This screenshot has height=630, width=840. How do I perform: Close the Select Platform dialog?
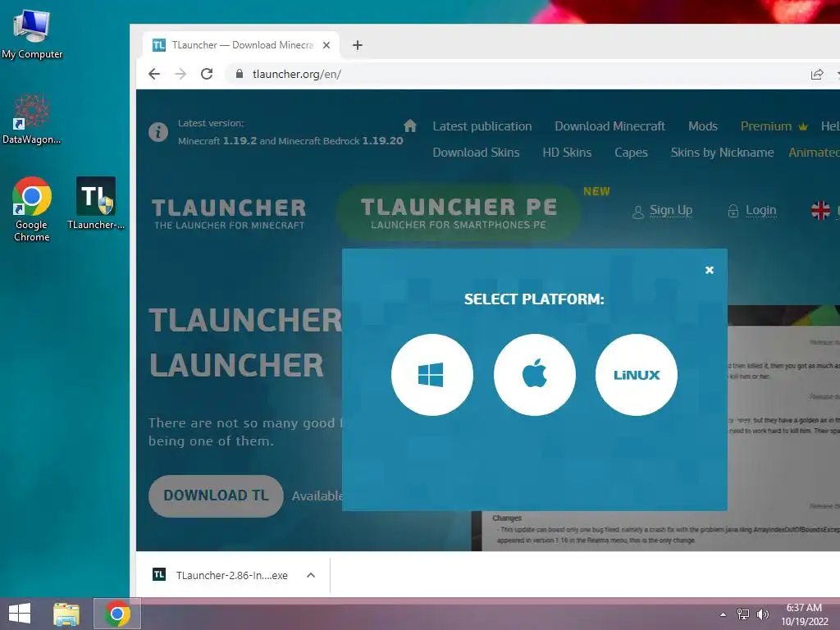pyautogui.click(x=710, y=270)
